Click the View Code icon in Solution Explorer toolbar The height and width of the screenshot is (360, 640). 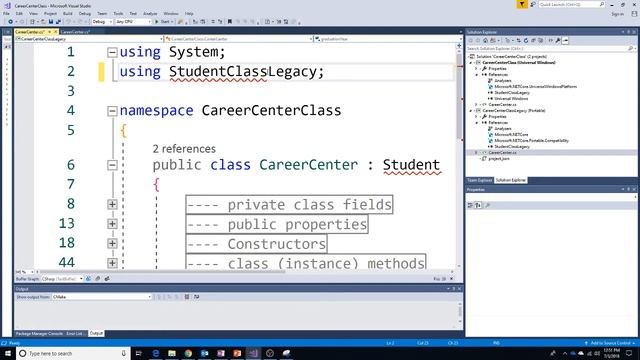point(550,40)
